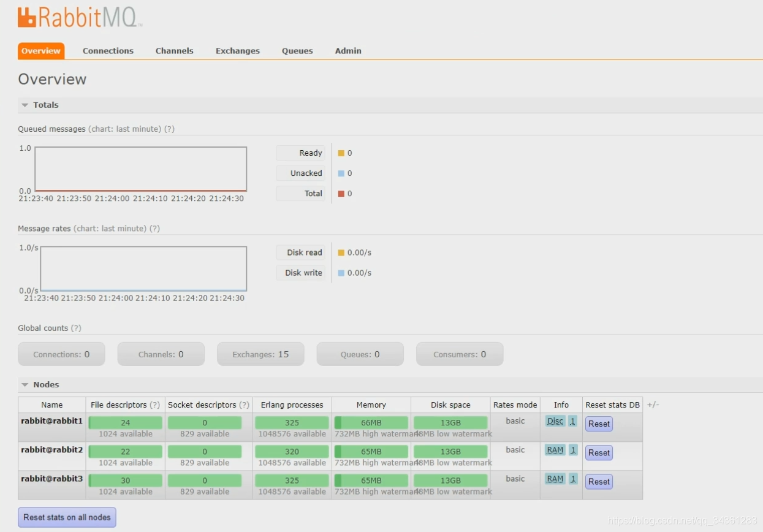763x532 pixels.
Task: Click the Unacked blue color swatch
Action: [341, 173]
